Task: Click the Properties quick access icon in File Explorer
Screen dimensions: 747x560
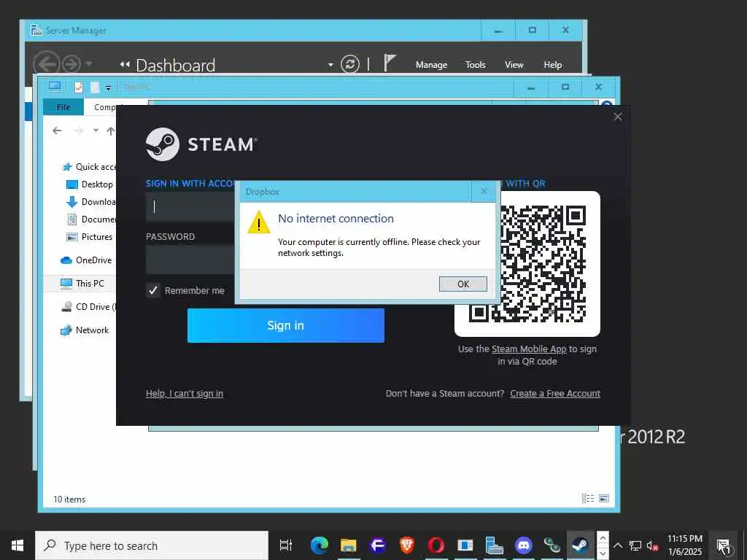Action: click(x=79, y=87)
